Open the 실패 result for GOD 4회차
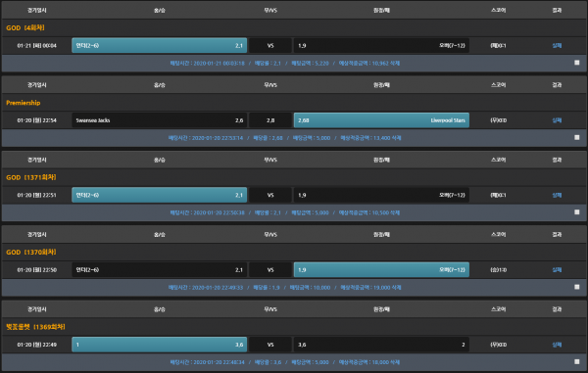588x373 pixels. pyautogui.click(x=557, y=45)
